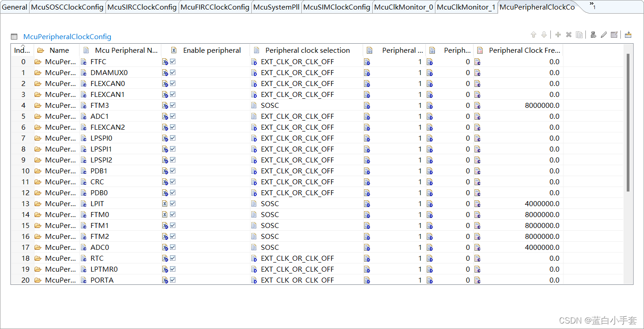Open the McuClkMonitor_1 tab
This screenshot has height=329, width=644.
pos(466,7)
